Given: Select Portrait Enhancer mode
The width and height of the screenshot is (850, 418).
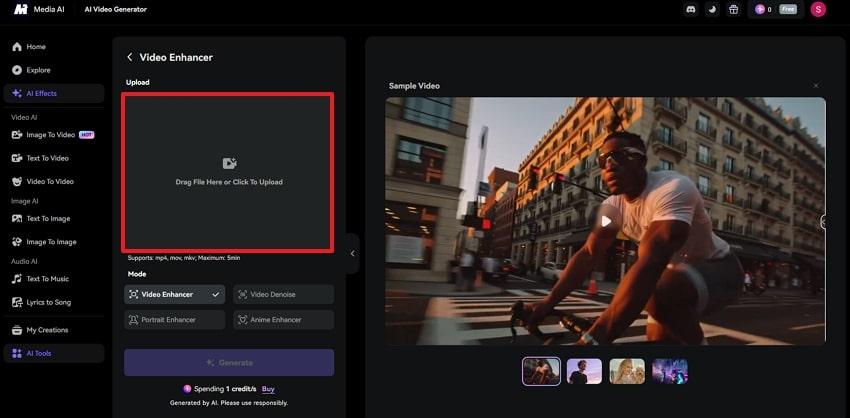Looking at the screenshot, I should (x=175, y=320).
